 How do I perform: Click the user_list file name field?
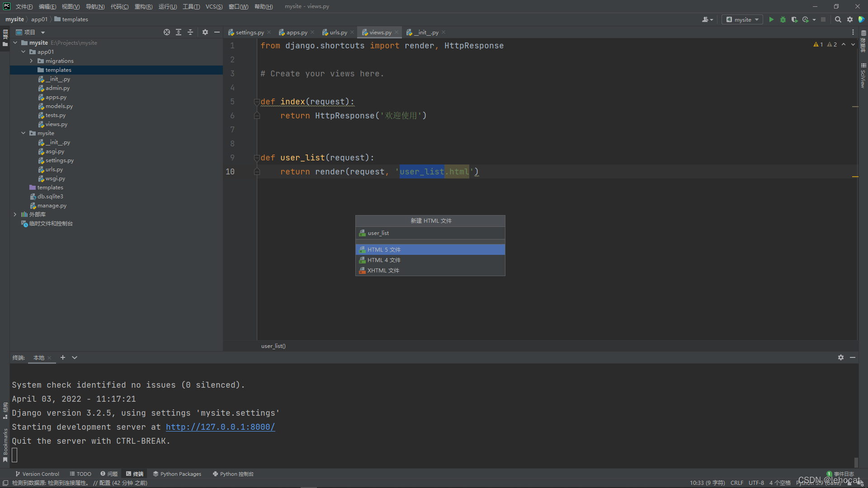[429, 233]
